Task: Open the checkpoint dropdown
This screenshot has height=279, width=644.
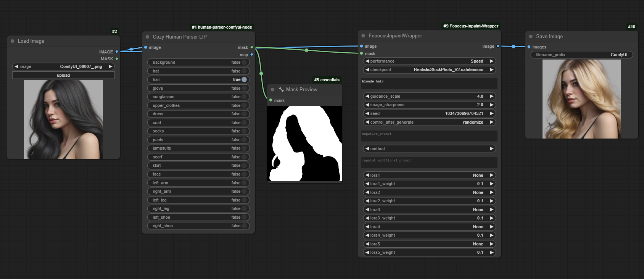Action: coord(429,69)
